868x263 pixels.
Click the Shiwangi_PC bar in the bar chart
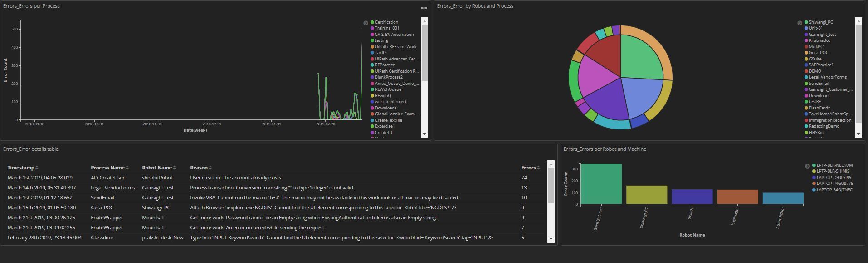tap(647, 195)
